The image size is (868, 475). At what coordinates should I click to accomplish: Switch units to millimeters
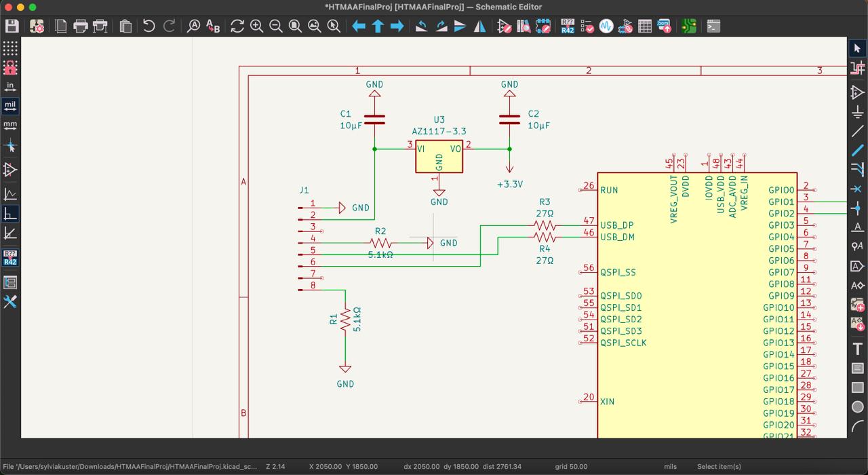[10, 125]
